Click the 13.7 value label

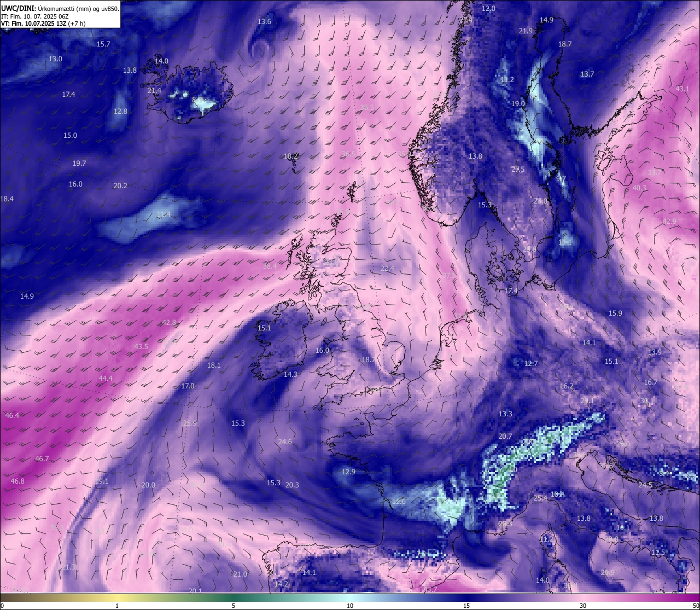pyautogui.click(x=587, y=74)
